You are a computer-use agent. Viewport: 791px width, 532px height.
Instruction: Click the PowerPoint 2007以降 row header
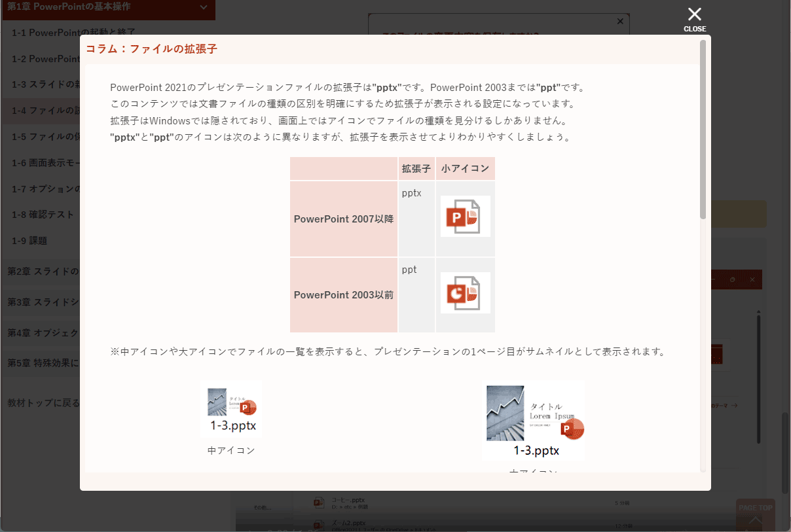coord(344,219)
